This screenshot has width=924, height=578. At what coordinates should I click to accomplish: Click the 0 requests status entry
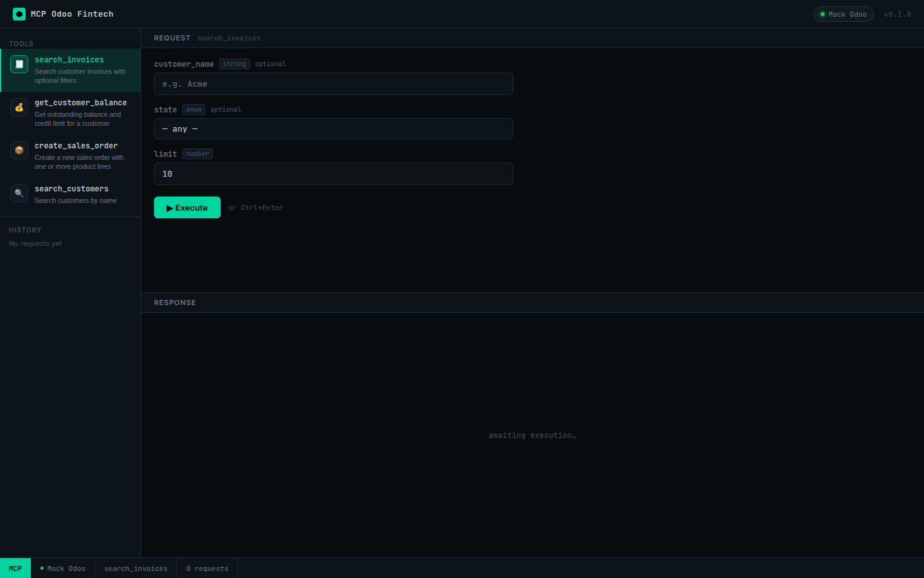207,568
